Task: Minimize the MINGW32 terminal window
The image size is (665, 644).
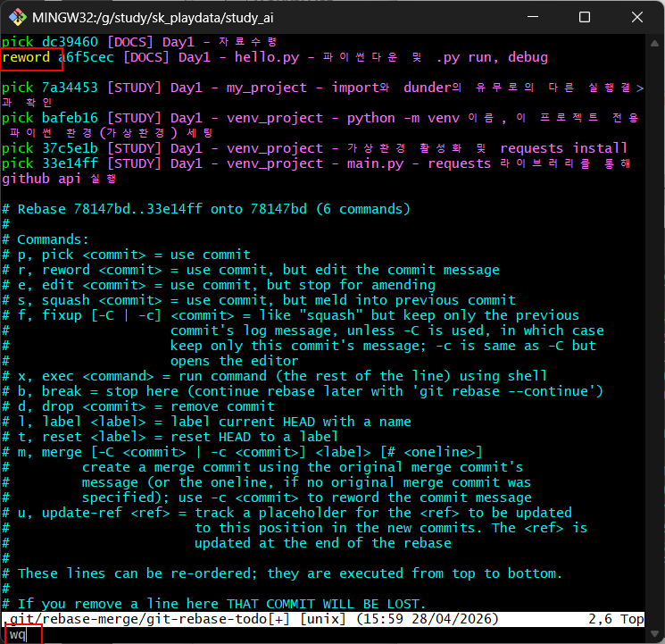Action: (x=533, y=17)
